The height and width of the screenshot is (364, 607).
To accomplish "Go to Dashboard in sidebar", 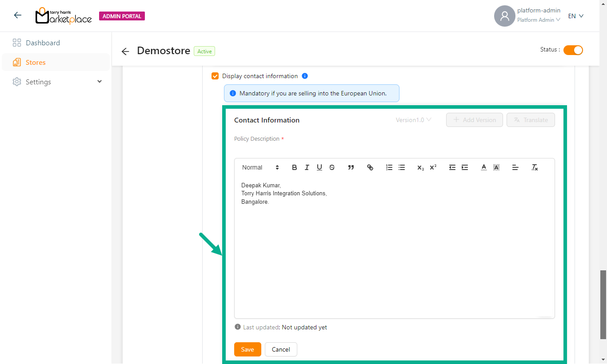I will click(43, 43).
